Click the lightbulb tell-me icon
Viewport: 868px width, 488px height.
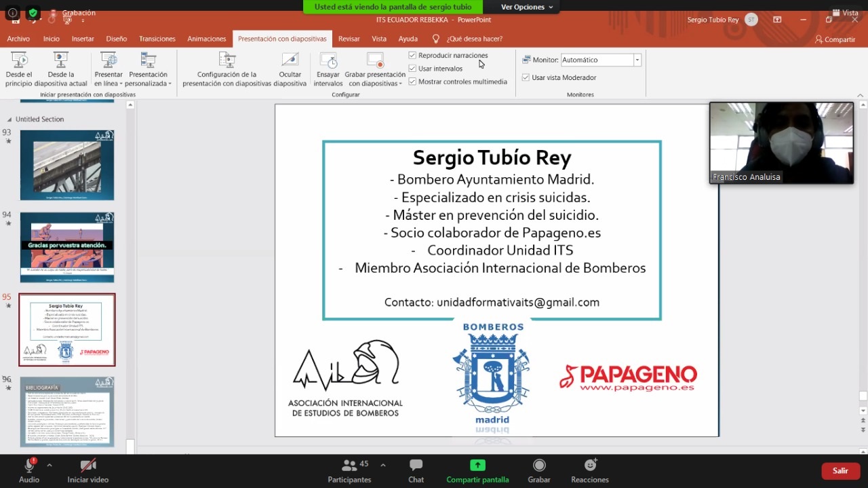[436, 39]
